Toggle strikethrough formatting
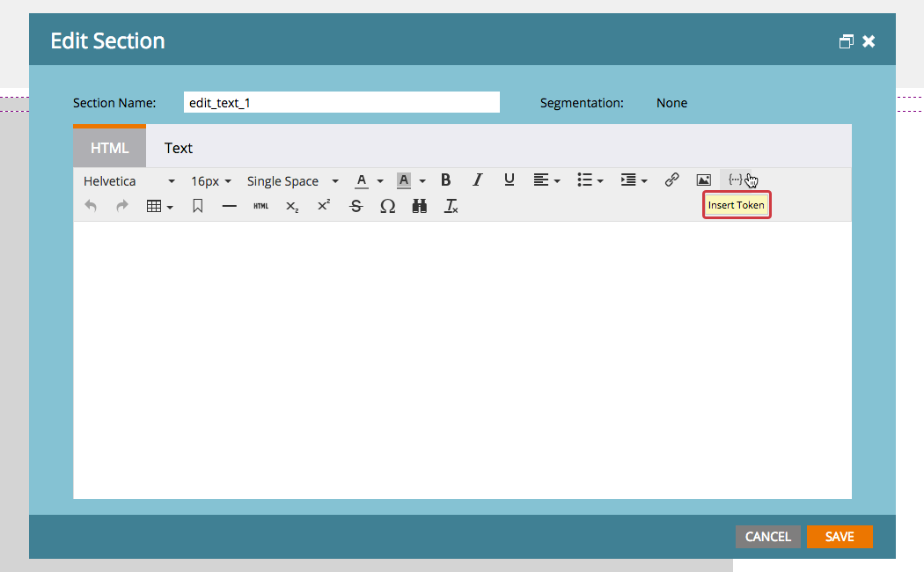 click(x=356, y=206)
